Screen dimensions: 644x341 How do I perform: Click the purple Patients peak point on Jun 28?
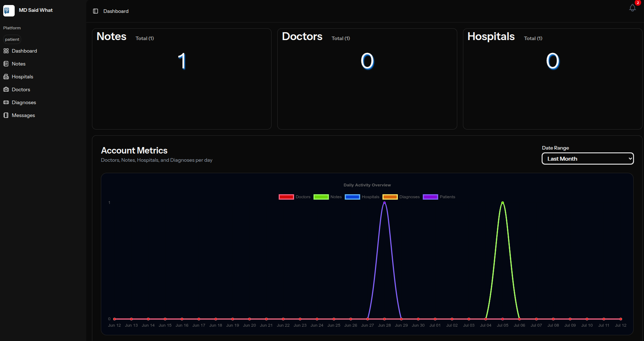click(x=384, y=203)
